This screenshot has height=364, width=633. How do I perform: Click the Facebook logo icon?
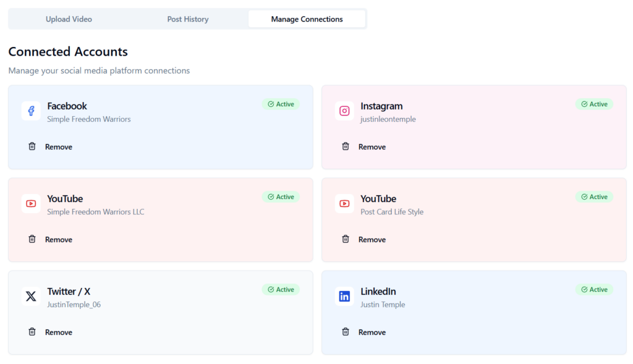[x=31, y=111]
